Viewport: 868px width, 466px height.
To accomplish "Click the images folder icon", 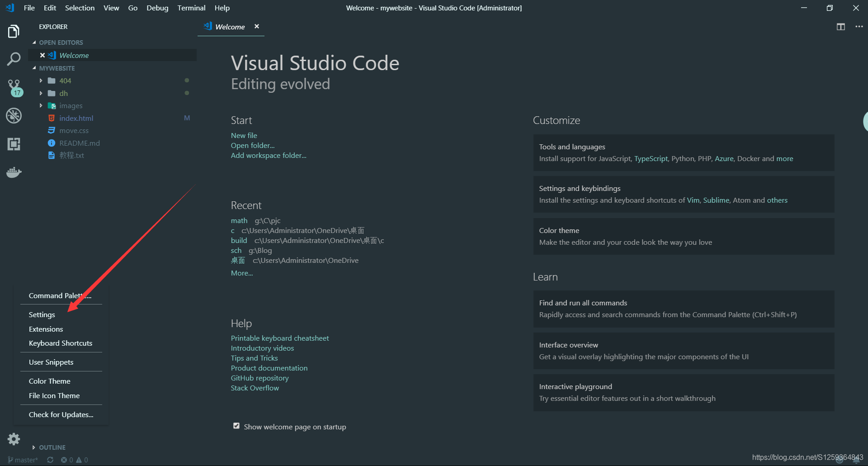I will point(52,105).
